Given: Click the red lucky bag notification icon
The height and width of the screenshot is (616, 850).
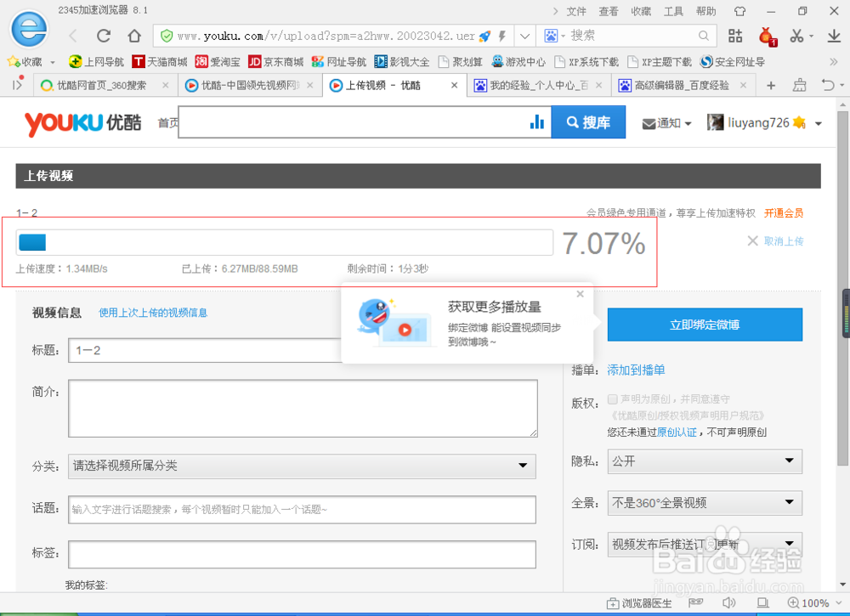Looking at the screenshot, I should pos(767,37).
